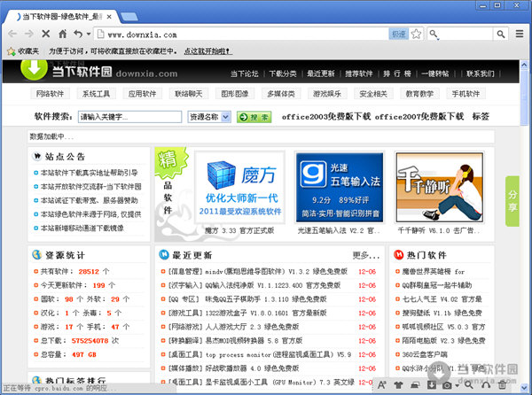Click the 极速 speed mode badge

399,34
